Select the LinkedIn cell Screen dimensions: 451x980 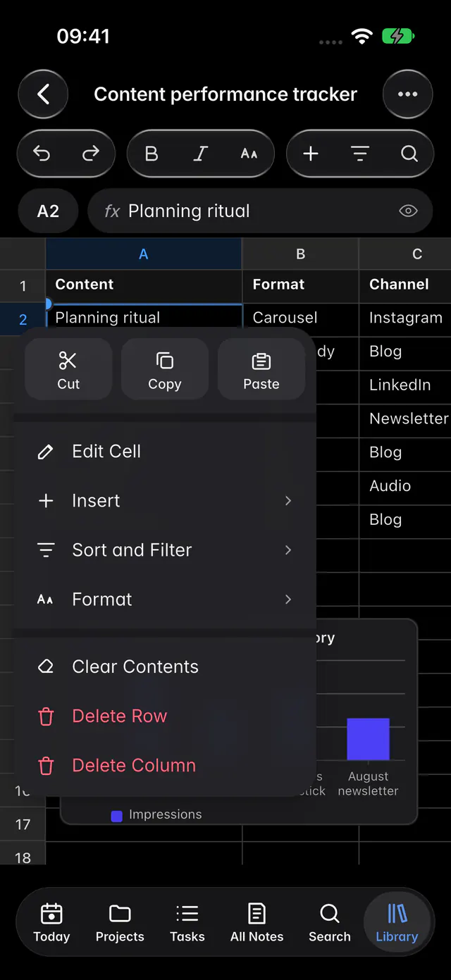(405, 385)
